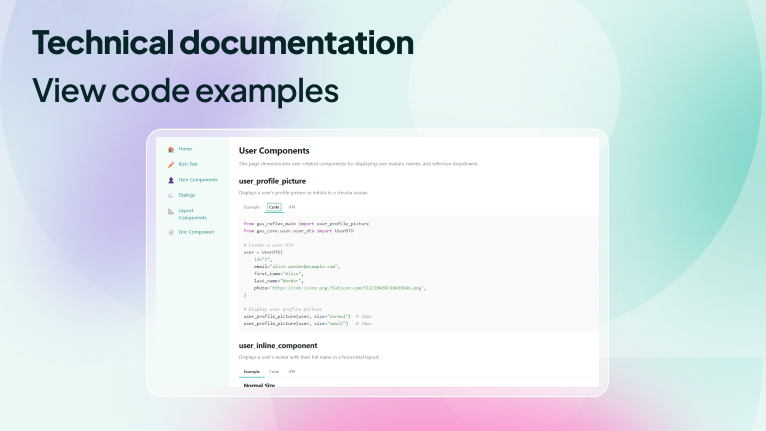Open the API tab under user_inline_component
The width and height of the screenshot is (766, 431).
(292, 371)
